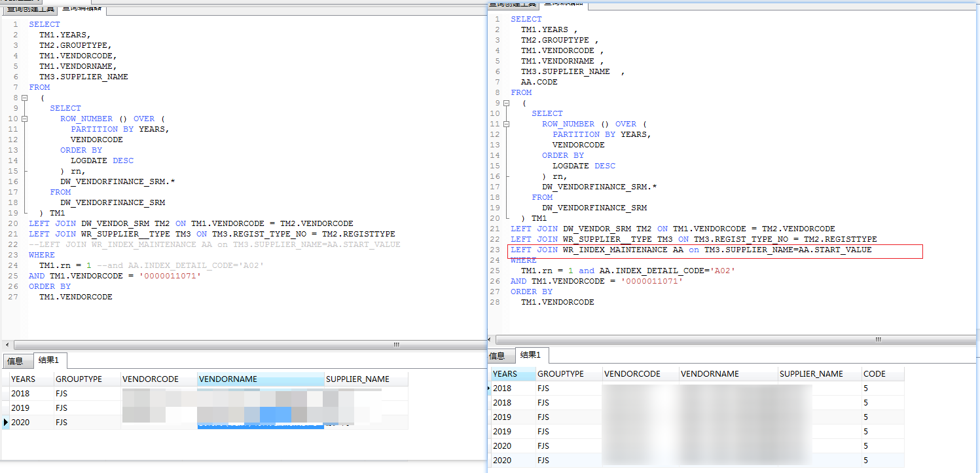Select FJS cell in the 2018 row, left results
The height and width of the screenshot is (473, 980).
[x=86, y=394]
